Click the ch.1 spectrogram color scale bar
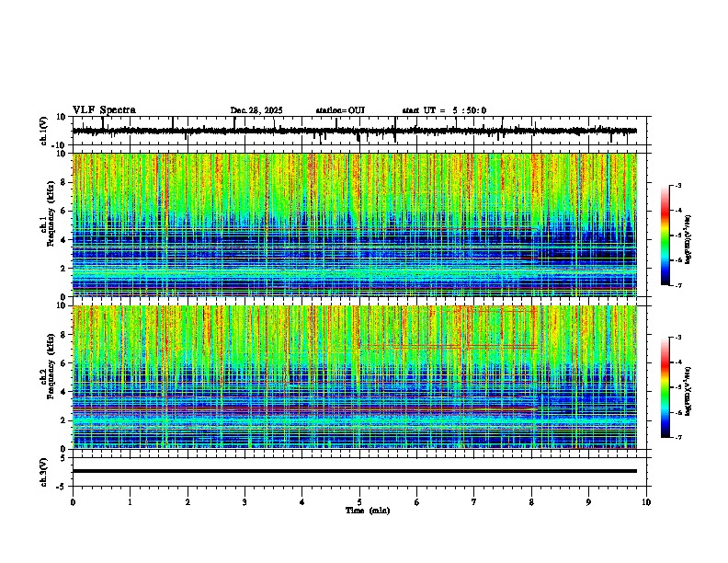Image resolution: width=728 pixels, height=563 pixels. (x=665, y=236)
